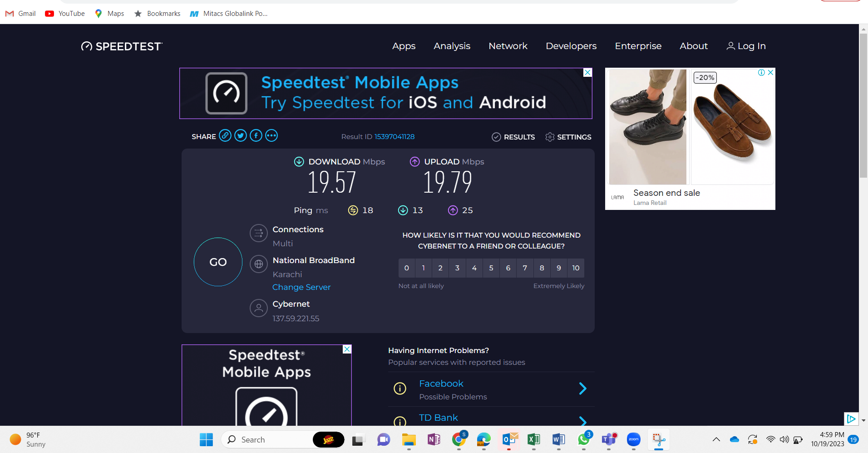This screenshot has height=453, width=868.
Task: Close the top Speedtest Mobile Apps banner ad
Action: click(x=587, y=73)
